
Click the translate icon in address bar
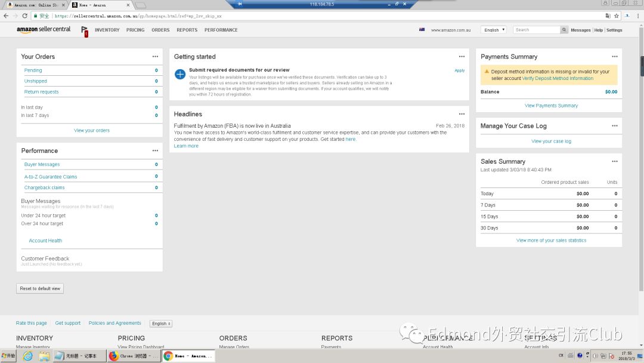tap(608, 16)
